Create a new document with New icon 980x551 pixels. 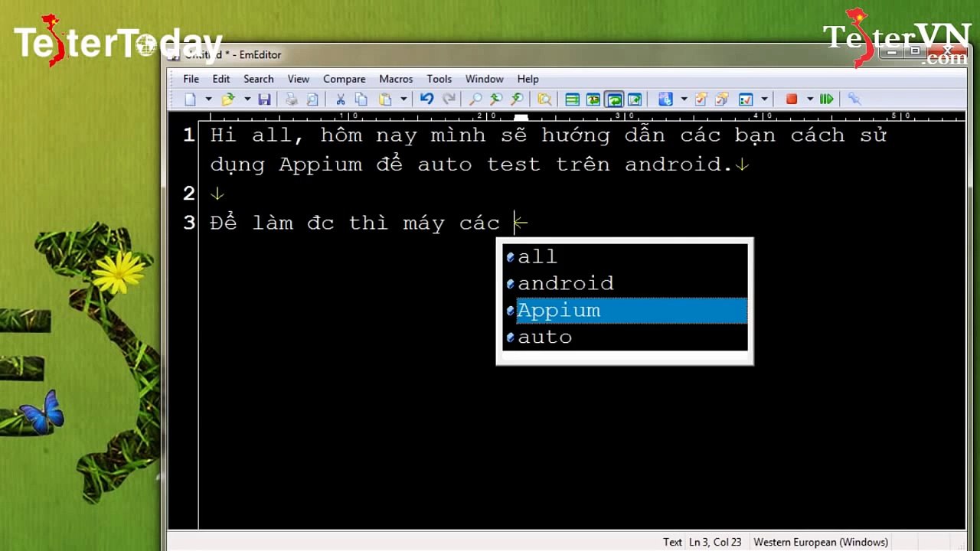pyautogui.click(x=191, y=99)
